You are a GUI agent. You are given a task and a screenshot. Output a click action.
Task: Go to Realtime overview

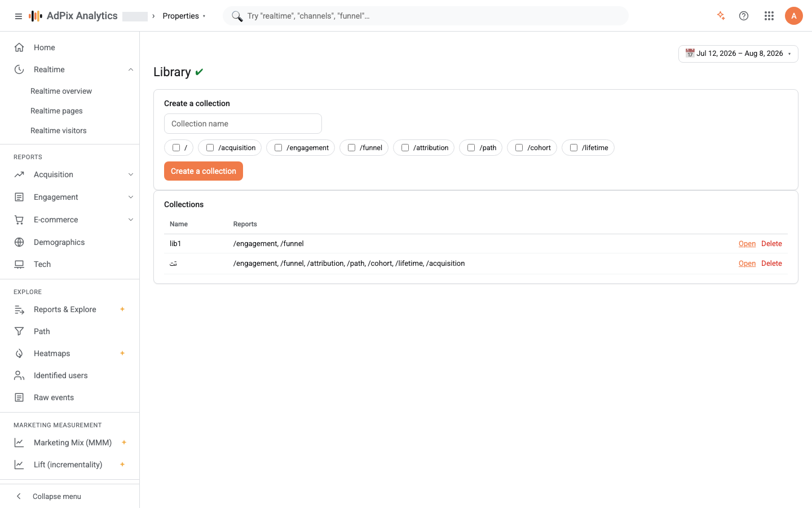(61, 91)
